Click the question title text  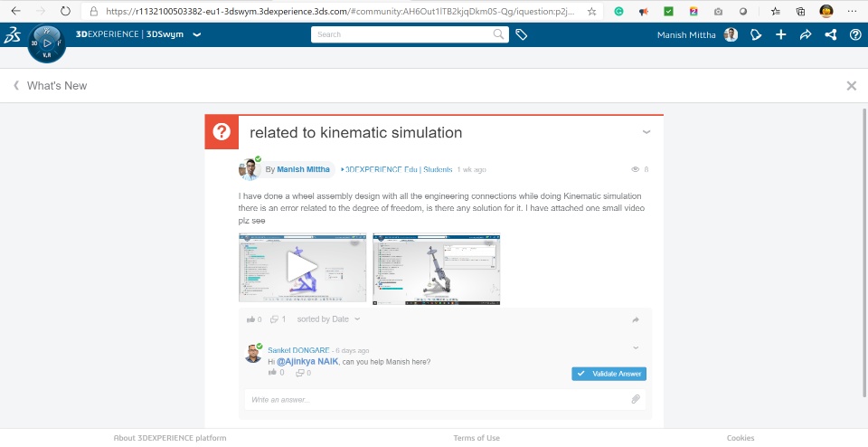(355, 132)
